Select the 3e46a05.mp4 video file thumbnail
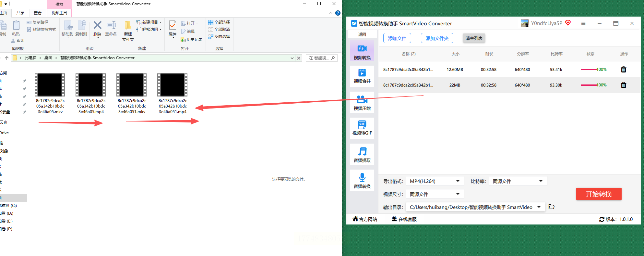The height and width of the screenshot is (256, 644). pos(91,85)
